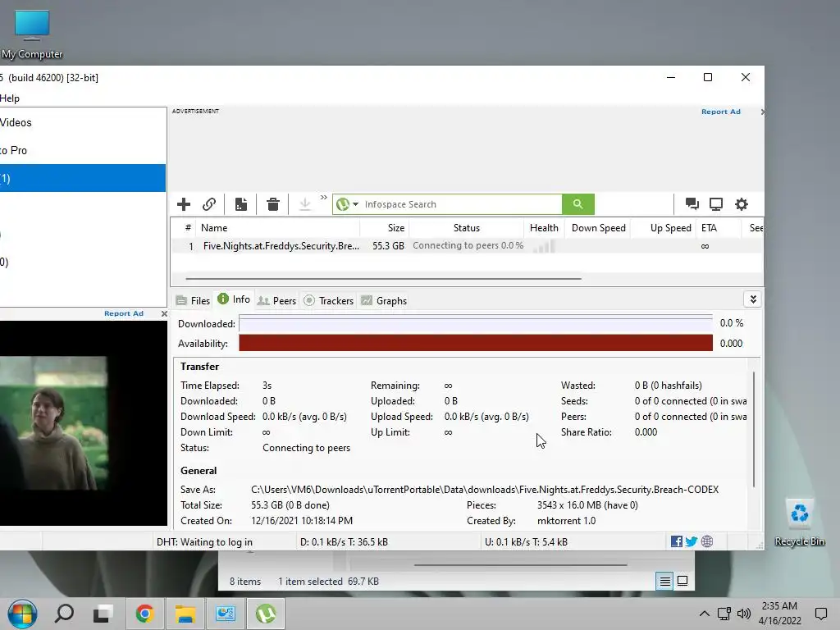Click uTorrent icon on the taskbar
The width and height of the screenshot is (840, 630).
[266, 614]
